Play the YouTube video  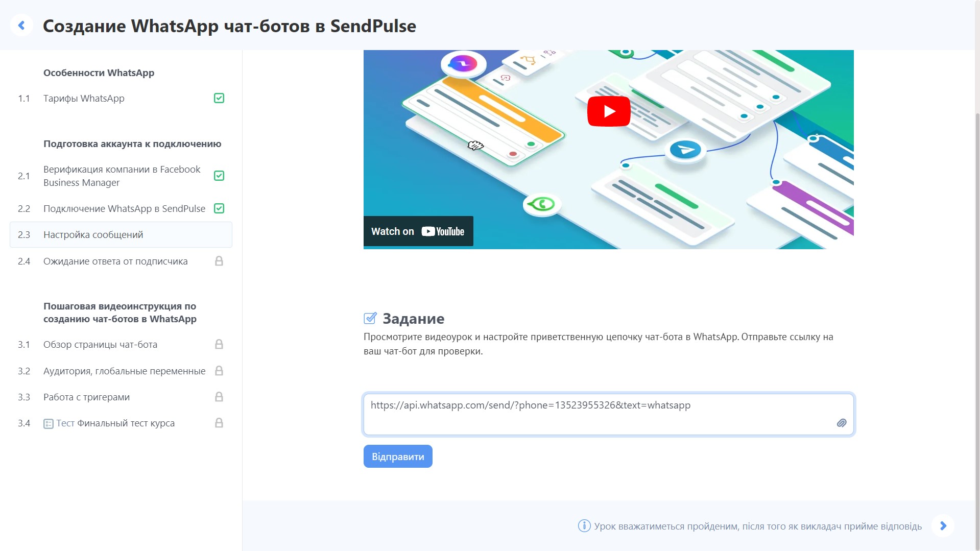coord(609,111)
